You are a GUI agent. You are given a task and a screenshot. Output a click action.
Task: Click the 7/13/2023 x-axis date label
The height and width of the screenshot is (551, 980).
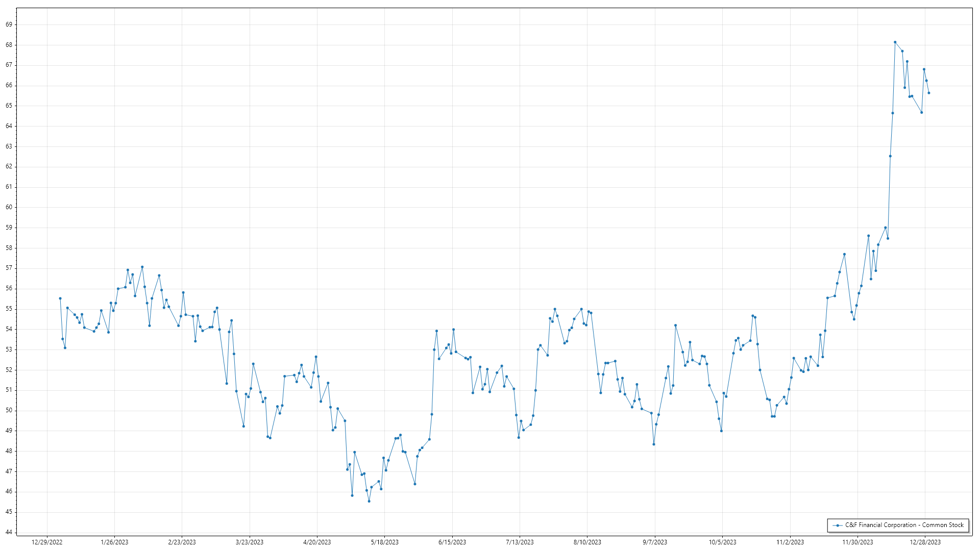(x=520, y=542)
